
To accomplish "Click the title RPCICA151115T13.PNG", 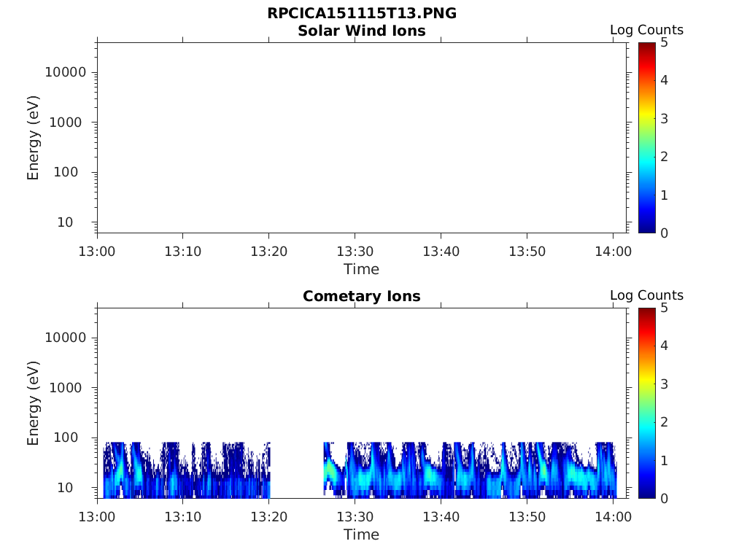I will (x=362, y=13).
